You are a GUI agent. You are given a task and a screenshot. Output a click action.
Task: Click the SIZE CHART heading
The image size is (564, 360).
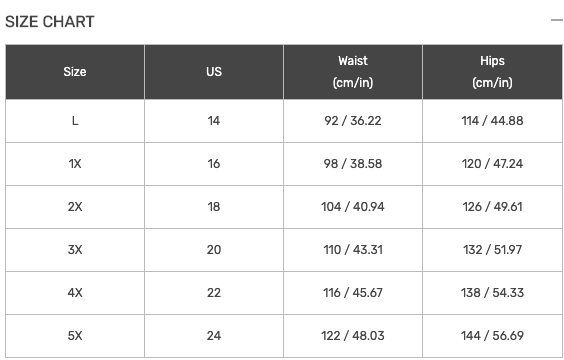point(50,22)
